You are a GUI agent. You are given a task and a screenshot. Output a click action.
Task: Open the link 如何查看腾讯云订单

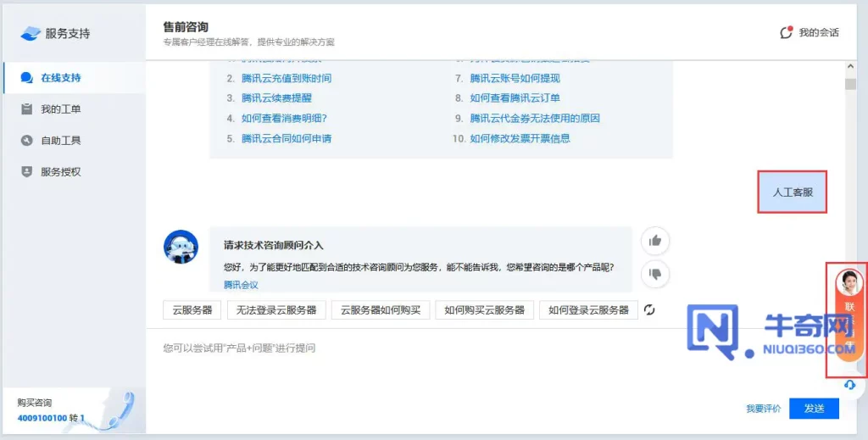(515, 98)
